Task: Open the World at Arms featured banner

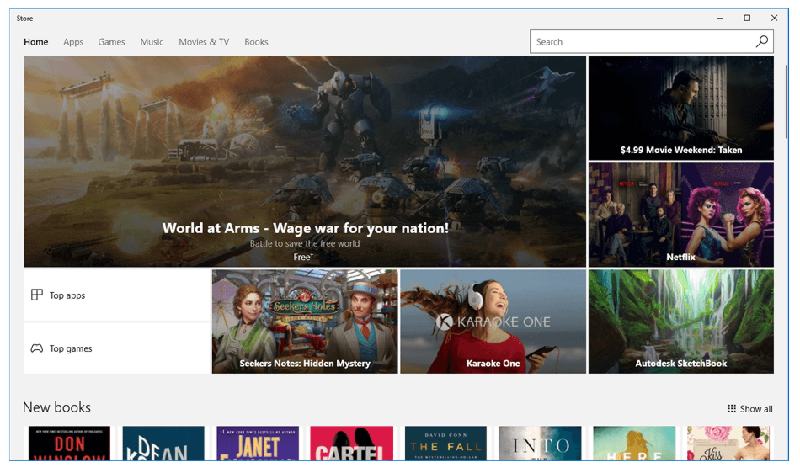Action: click(x=305, y=161)
